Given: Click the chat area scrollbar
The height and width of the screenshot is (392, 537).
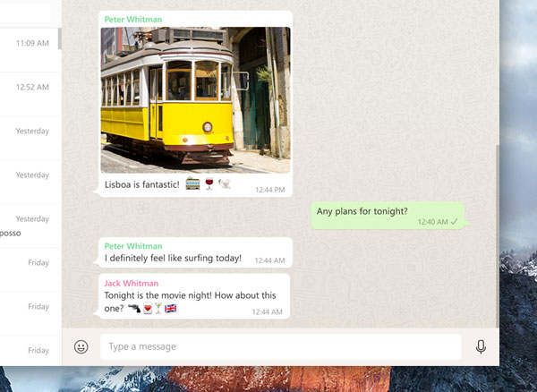Looking at the screenshot, I should coord(498,236).
